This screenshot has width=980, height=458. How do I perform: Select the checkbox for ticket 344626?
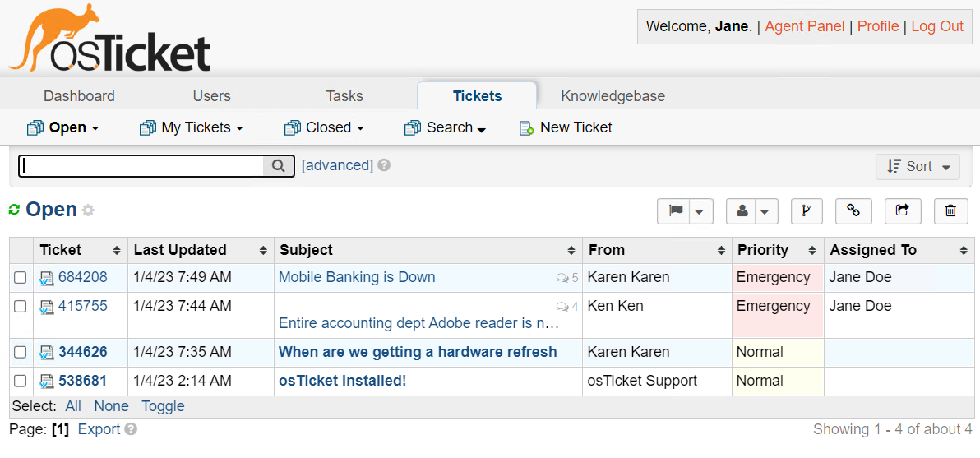click(21, 353)
